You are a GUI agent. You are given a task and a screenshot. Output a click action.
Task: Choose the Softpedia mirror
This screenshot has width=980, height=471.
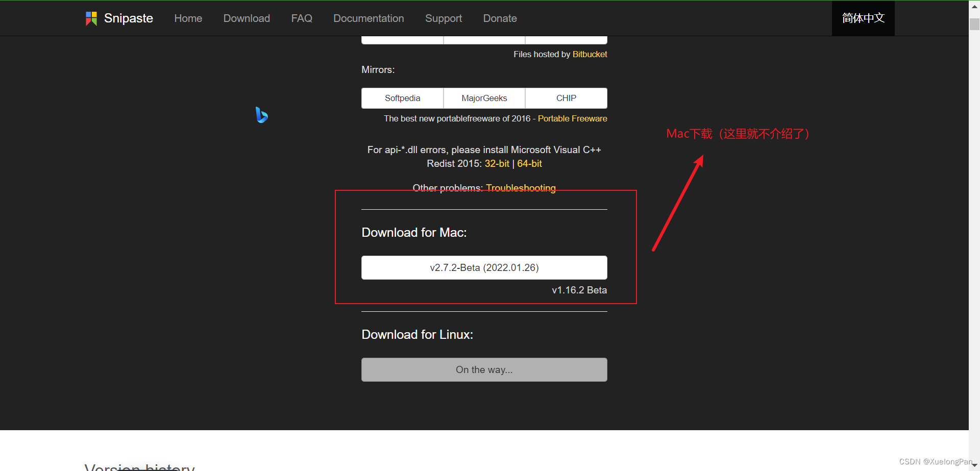point(403,98)
